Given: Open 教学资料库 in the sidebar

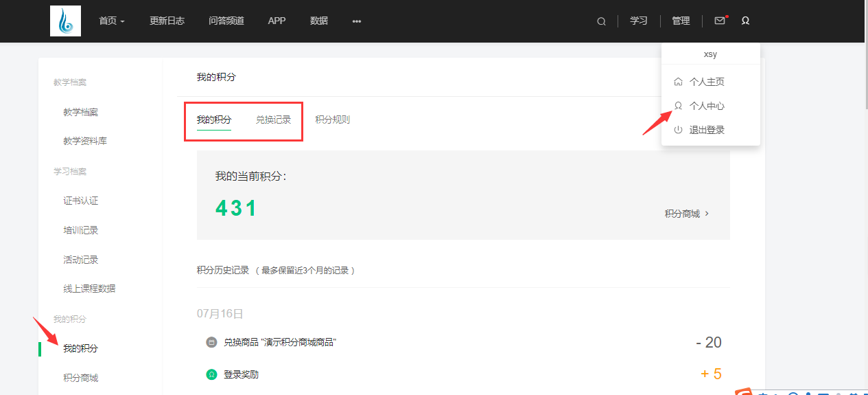Looking at the screenshot, I should tap(85, 141).
